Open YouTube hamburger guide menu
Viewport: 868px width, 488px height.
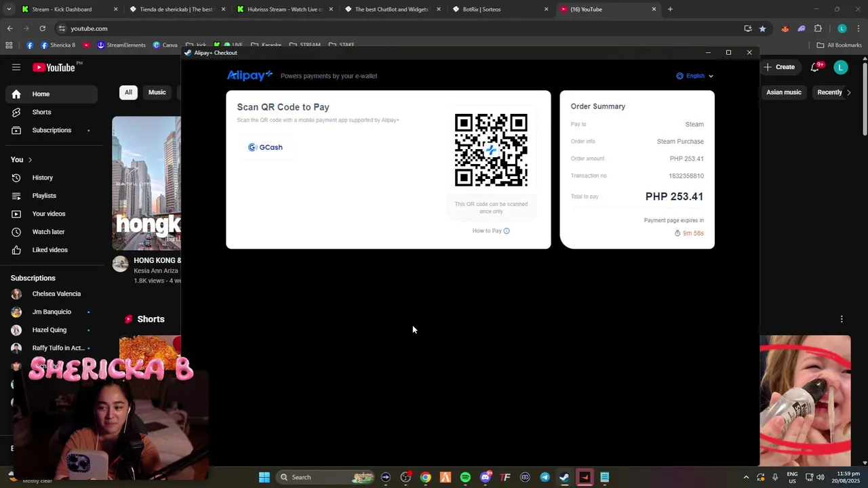pos(16,67)
